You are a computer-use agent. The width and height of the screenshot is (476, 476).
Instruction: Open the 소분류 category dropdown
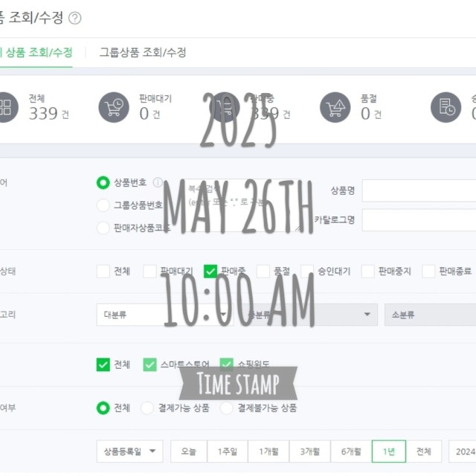(x=430, y=315)
